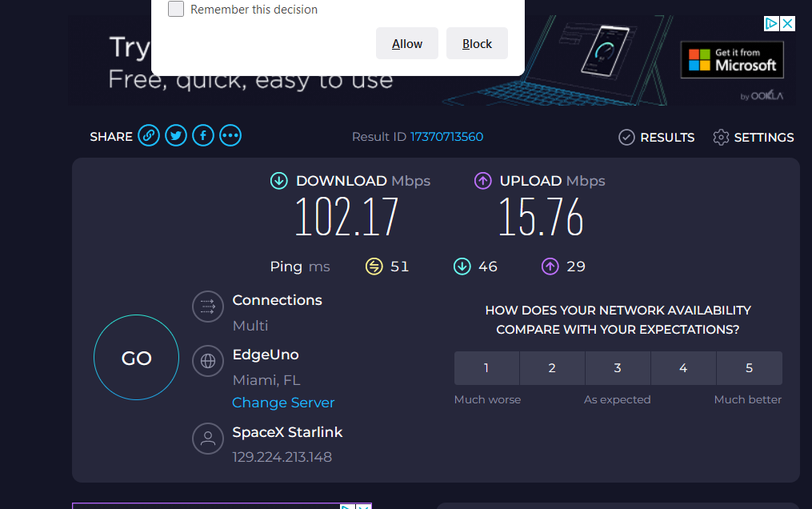Click the globe server icon

[x=208, y=361]
